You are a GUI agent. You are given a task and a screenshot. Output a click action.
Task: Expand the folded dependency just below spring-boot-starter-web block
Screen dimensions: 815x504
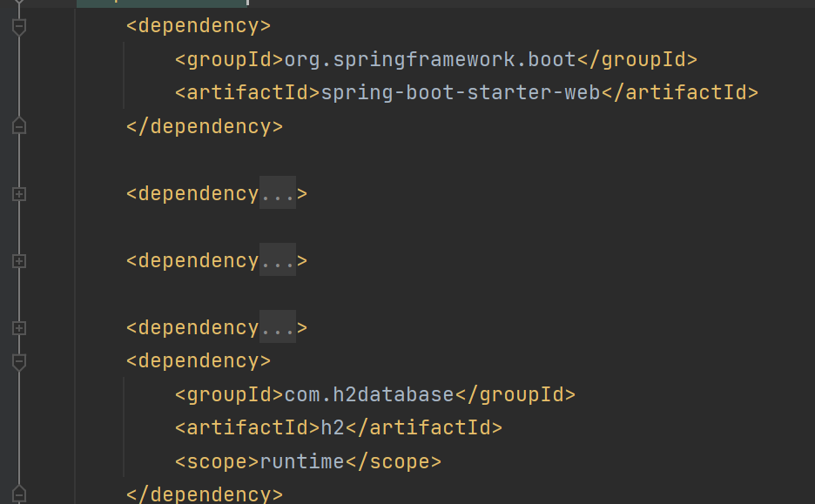coord(19,194)
